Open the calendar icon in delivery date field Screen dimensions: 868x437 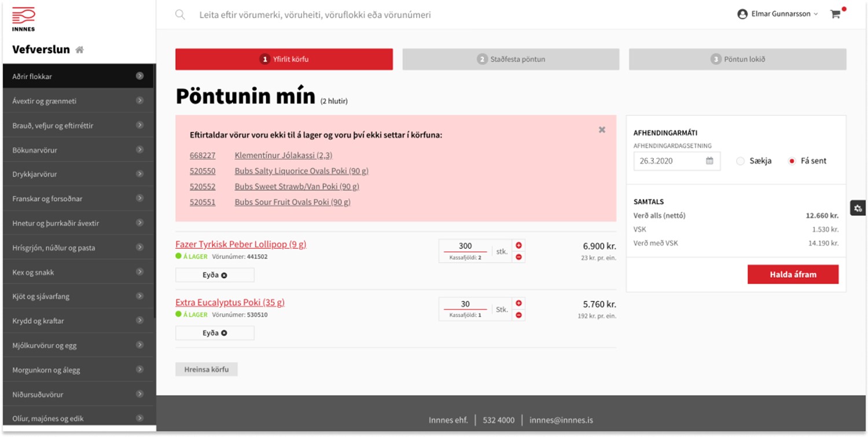709,161
